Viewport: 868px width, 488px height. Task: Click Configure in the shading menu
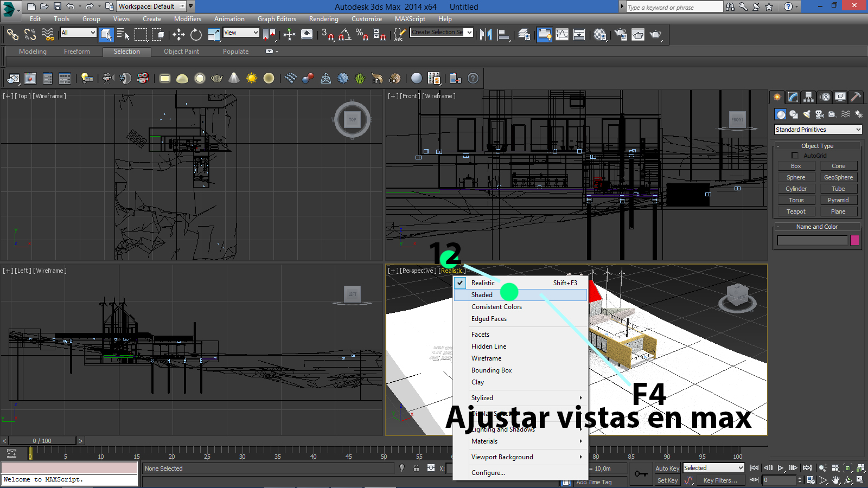point(520,473)
